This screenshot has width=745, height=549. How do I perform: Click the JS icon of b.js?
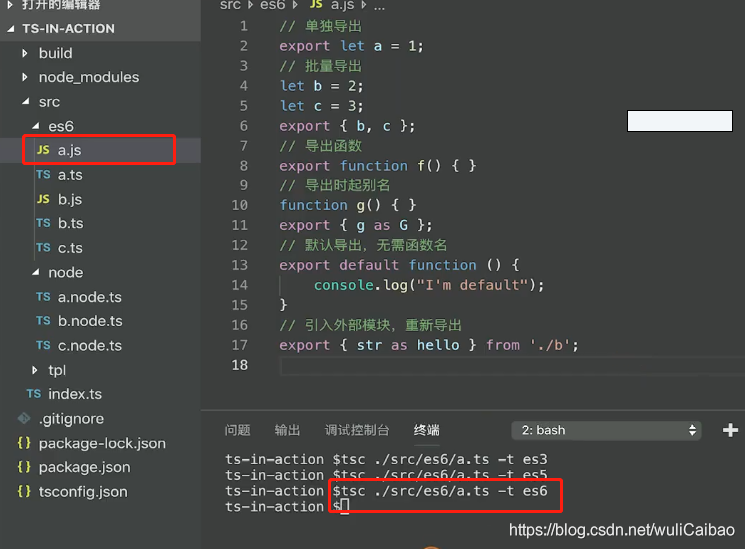(43, 199)
